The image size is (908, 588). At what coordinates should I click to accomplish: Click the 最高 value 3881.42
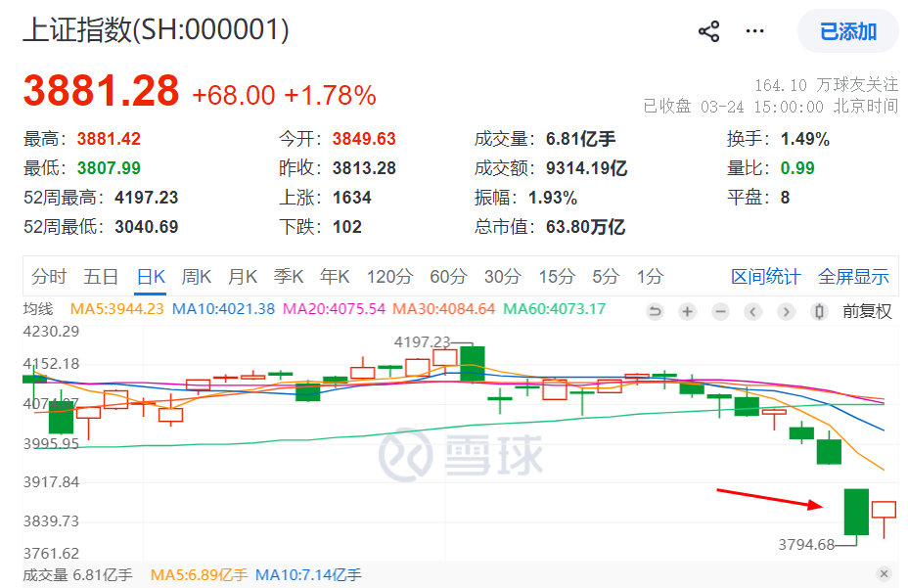[109, 139]
